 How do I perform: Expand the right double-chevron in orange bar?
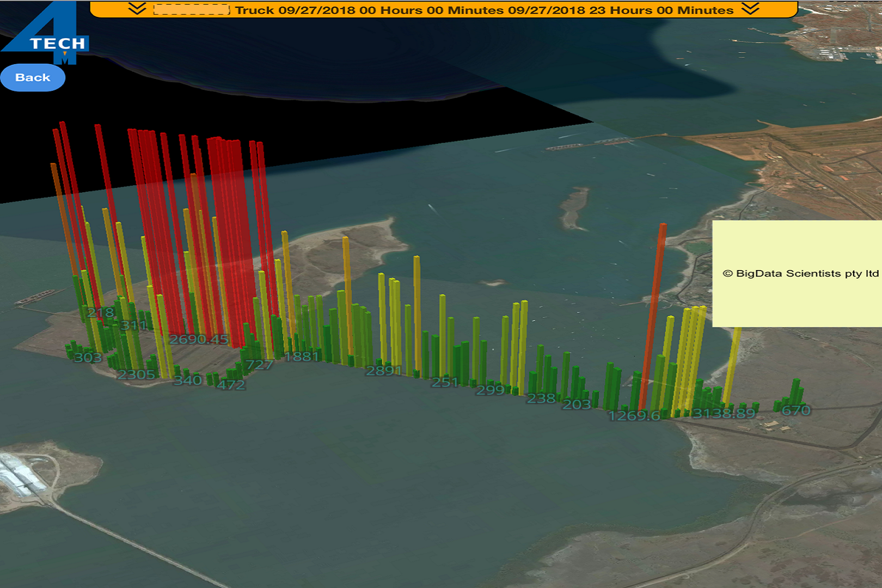pos(750,9)
